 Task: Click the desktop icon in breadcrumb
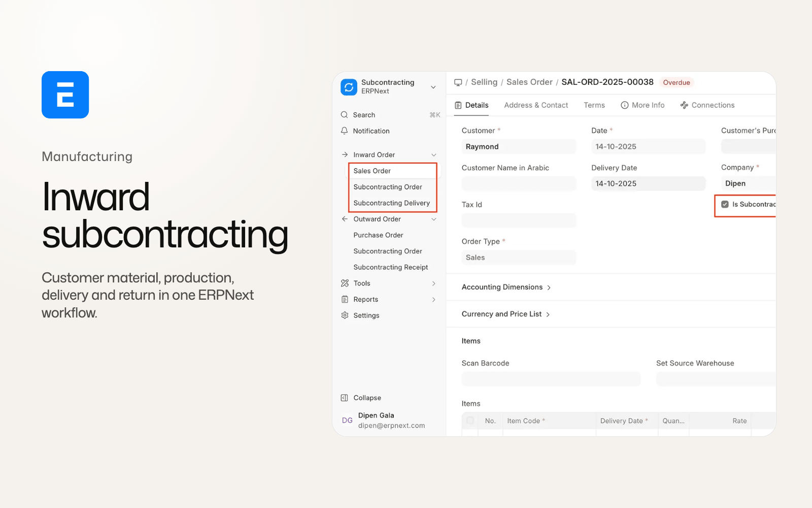click(458, 82)
